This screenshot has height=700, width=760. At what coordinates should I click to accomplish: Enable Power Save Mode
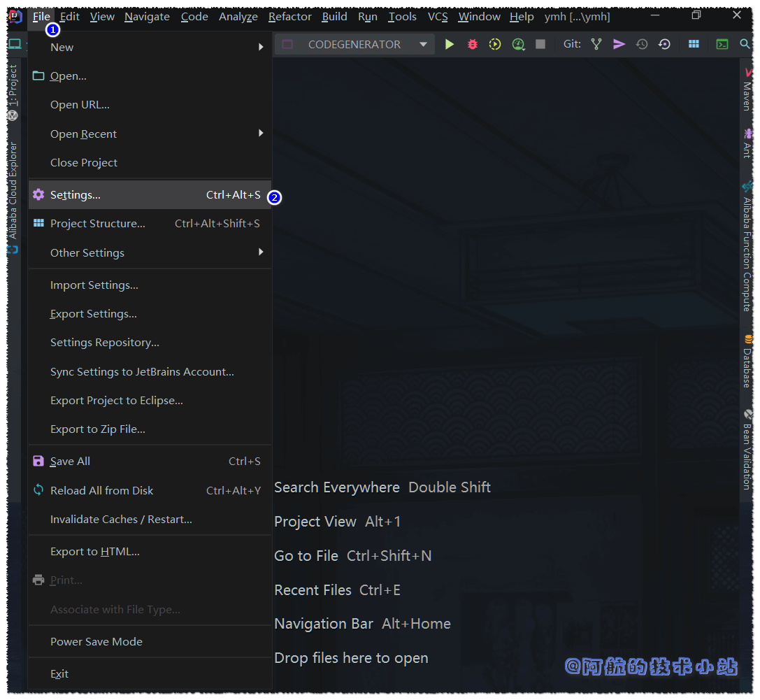(x=96, y=641)
